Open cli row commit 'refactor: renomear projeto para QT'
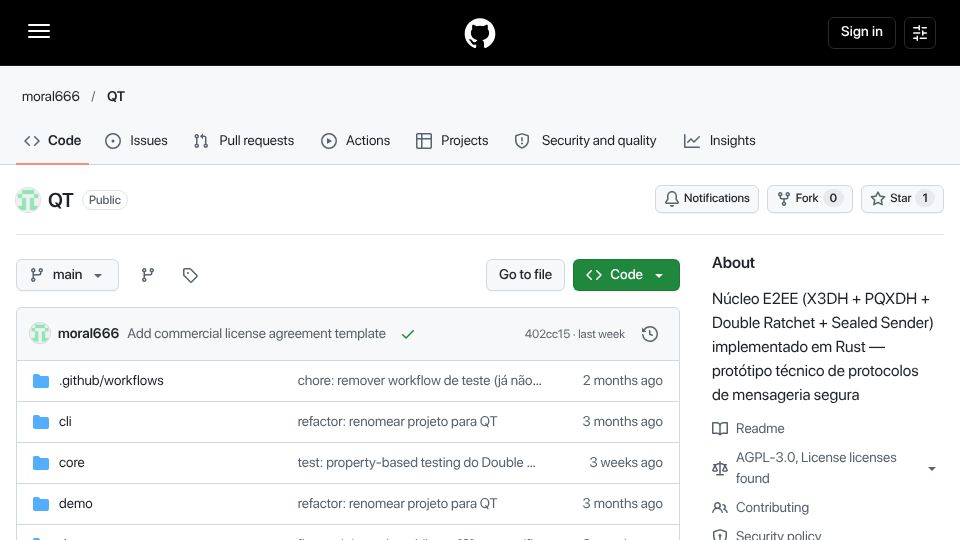The height and width of the screenshot is (540, 960). tap(397, 422)
